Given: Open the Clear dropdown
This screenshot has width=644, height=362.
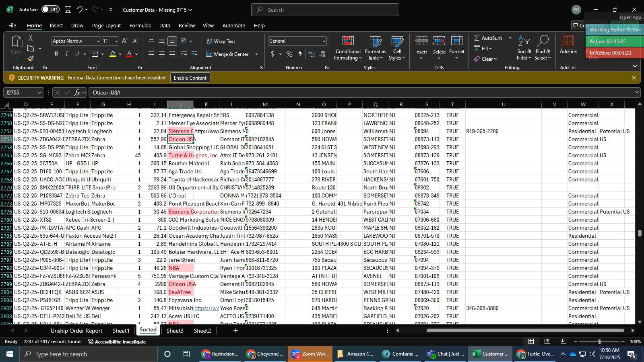Looking at the screenshot, I should (x=485, y=59).
